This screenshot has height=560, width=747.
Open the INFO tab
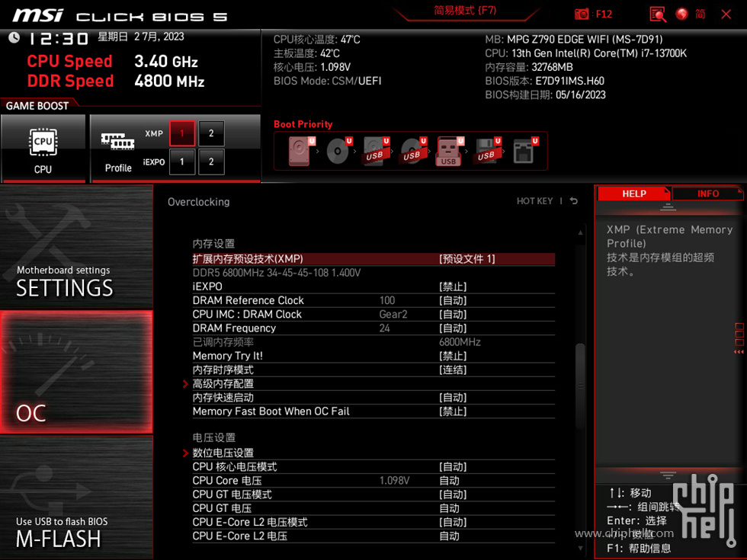tap(707, 194)
